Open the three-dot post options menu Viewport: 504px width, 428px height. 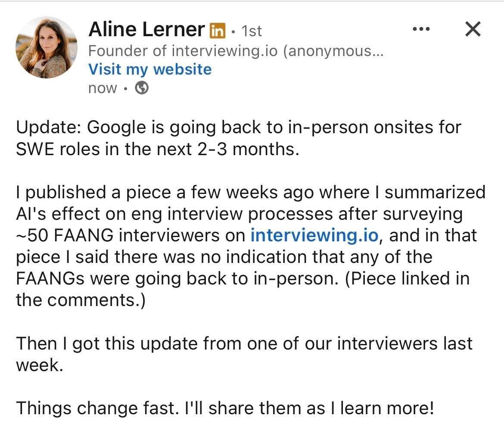coord(421,29)
